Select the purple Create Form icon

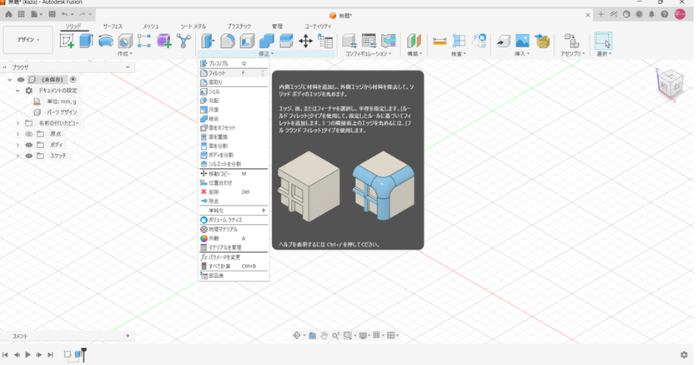click(164, 41)
